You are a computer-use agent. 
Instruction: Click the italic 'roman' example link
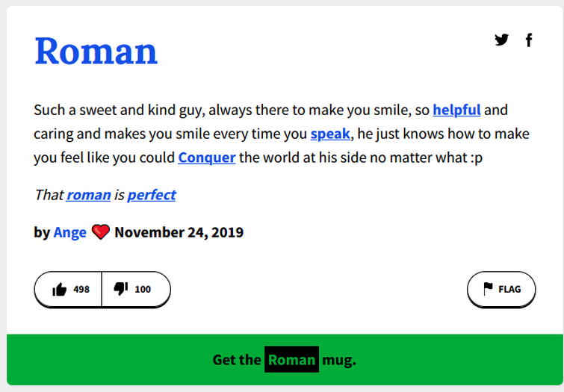coord(88,195)
